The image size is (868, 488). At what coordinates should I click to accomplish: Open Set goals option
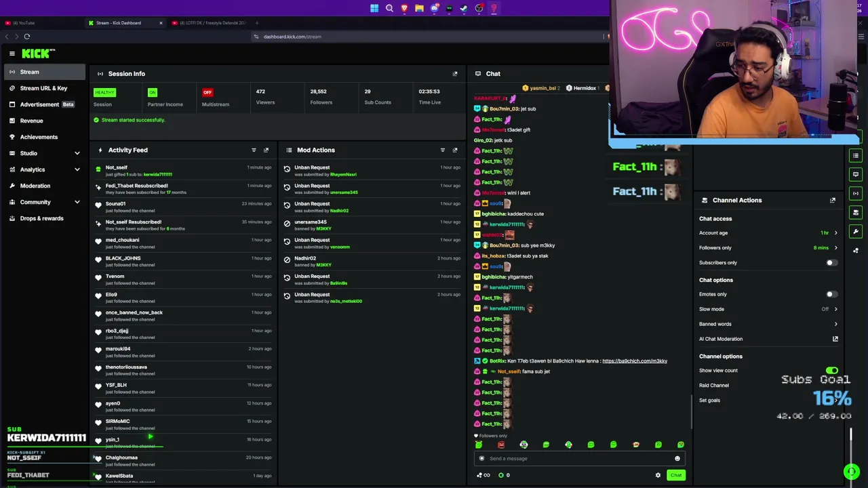tap(709, 401)
